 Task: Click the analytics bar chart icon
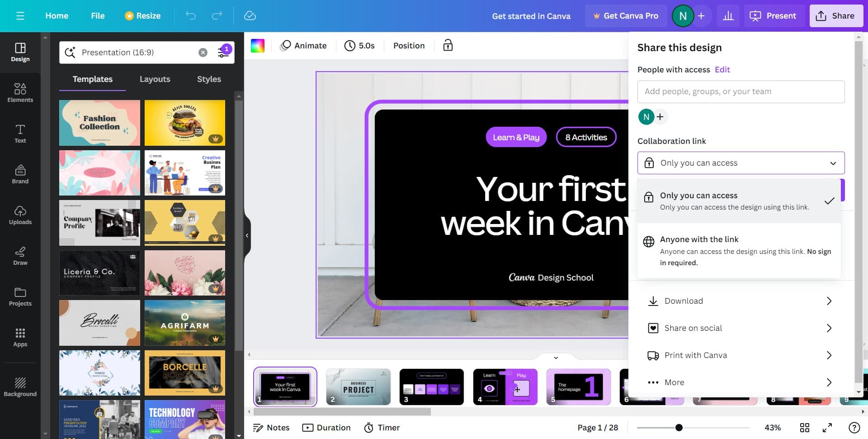(728, 16)
